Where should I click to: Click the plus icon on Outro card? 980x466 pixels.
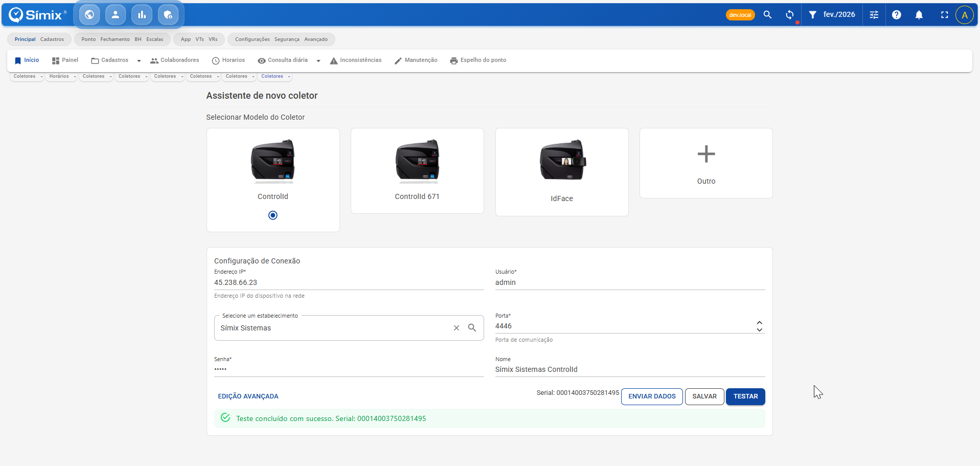(x=706, y=154)
